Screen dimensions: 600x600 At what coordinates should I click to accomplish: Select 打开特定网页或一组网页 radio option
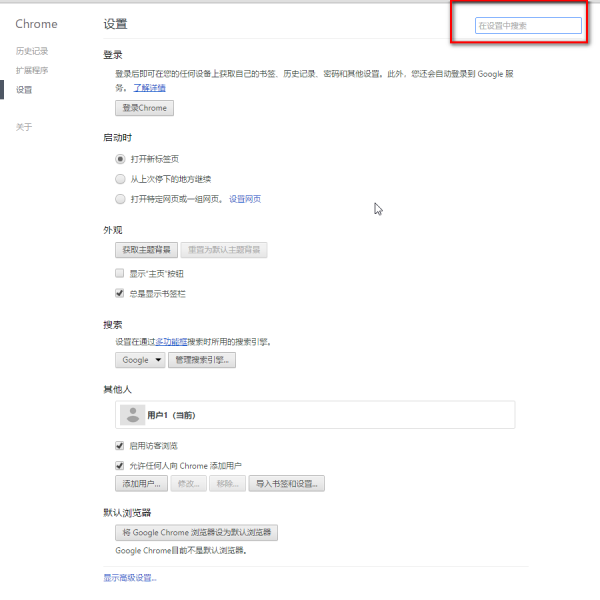click(120, 199)
